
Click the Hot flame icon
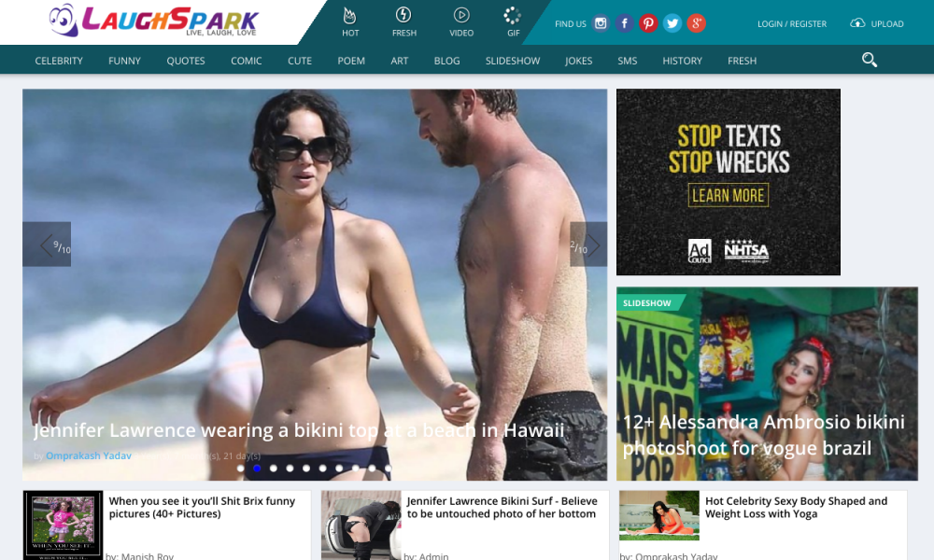pos(350,16)
